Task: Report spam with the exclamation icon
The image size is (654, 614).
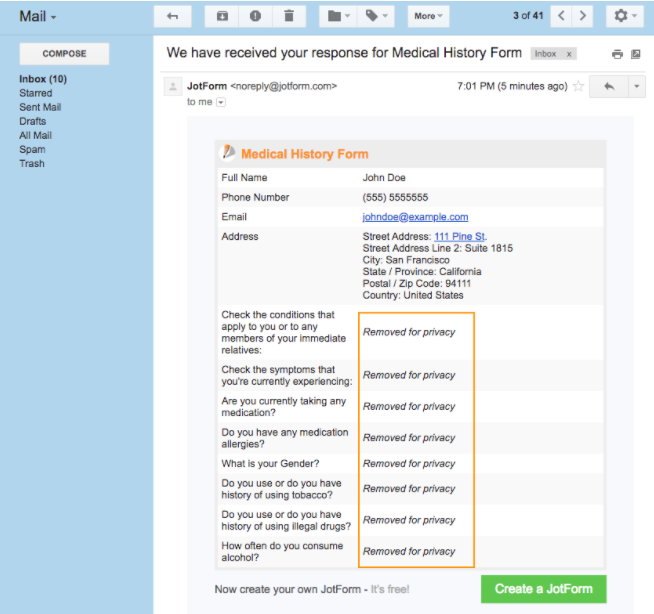Action: click(x=255, y=16)
